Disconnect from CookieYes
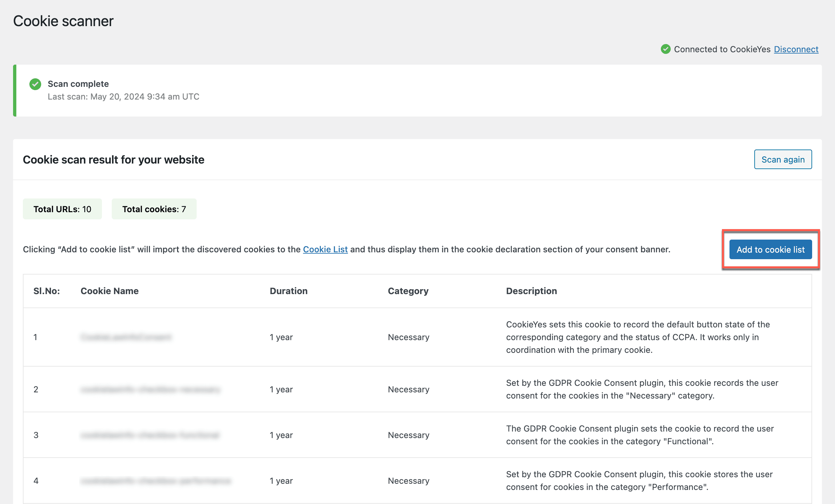The height and width of the screenshot is (504, 835). [x=796, y=49]
